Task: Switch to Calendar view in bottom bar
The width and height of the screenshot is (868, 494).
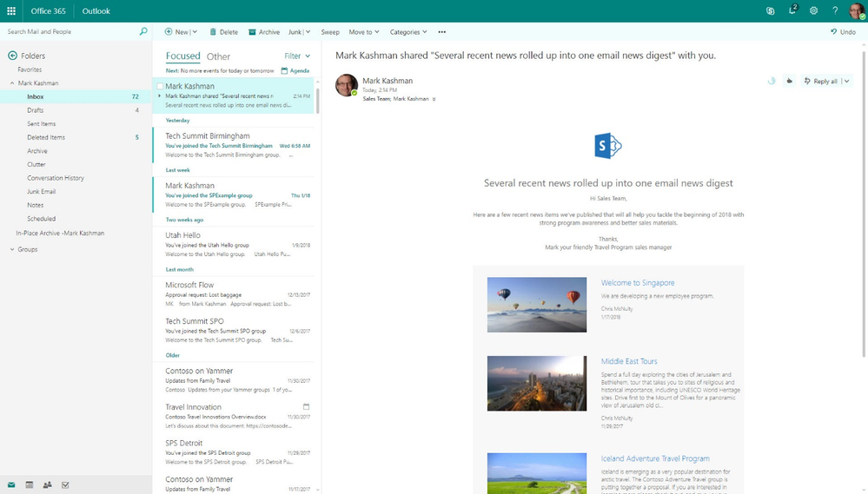Action: [x=30, y=485]
